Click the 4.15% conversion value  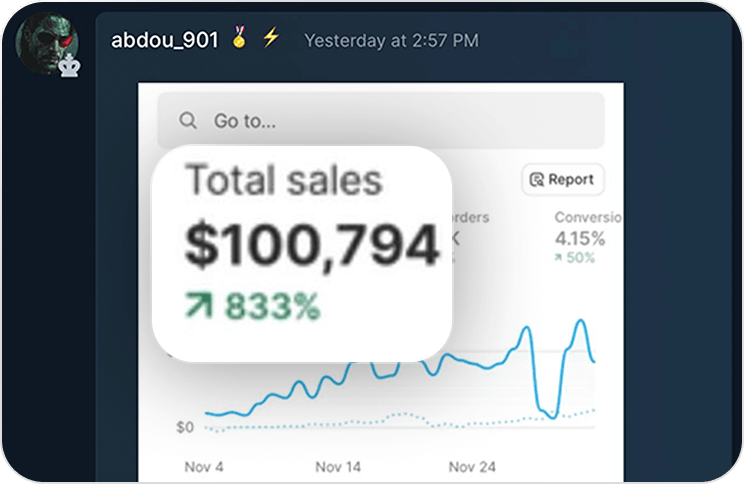(581, 238)
